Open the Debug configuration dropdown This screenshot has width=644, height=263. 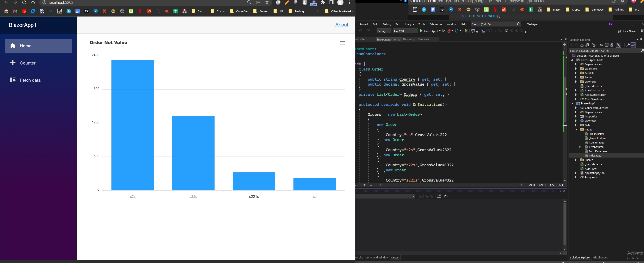pyautogui.click(x=384, y=31)
